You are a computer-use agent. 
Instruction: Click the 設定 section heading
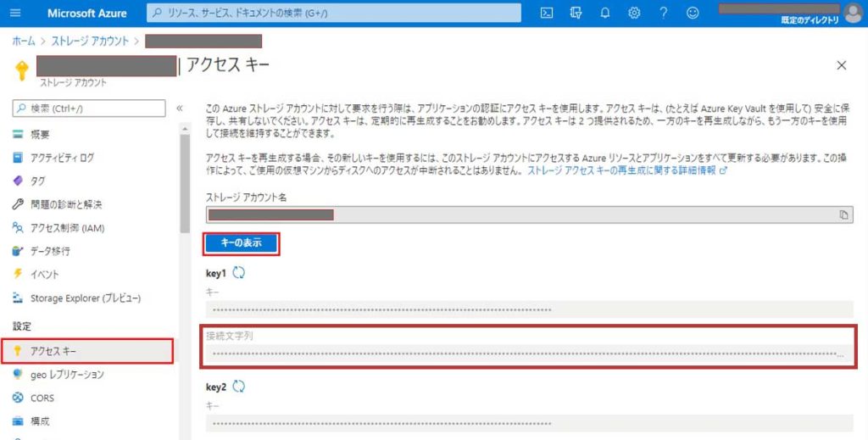[x=22, y=326]
